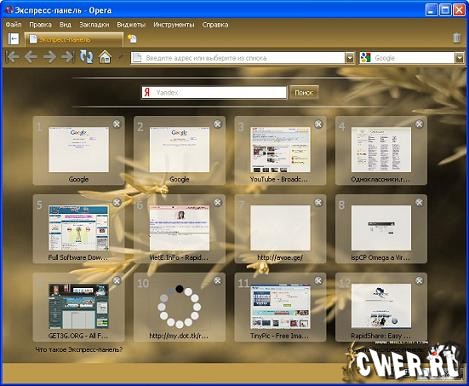469x386 pixels.
Task: Click the Reload page icon
Action: (x=86, y=57)
